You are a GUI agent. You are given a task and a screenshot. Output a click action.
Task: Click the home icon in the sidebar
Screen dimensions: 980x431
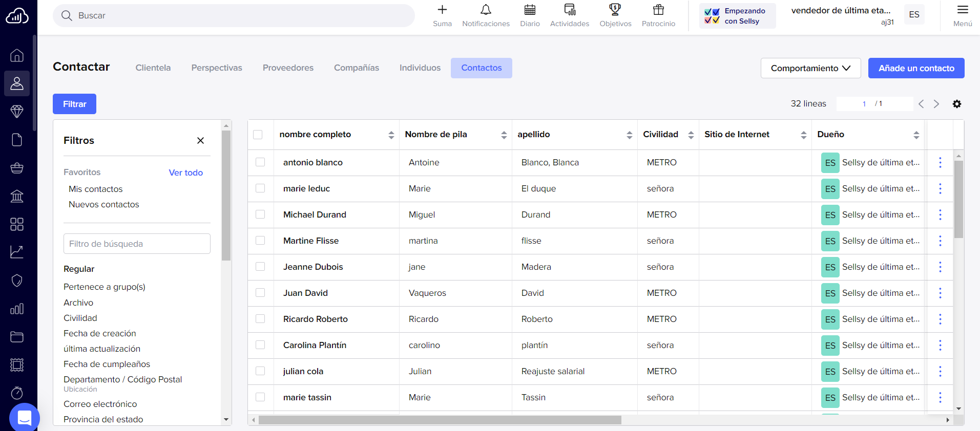(x=17, y=55)
